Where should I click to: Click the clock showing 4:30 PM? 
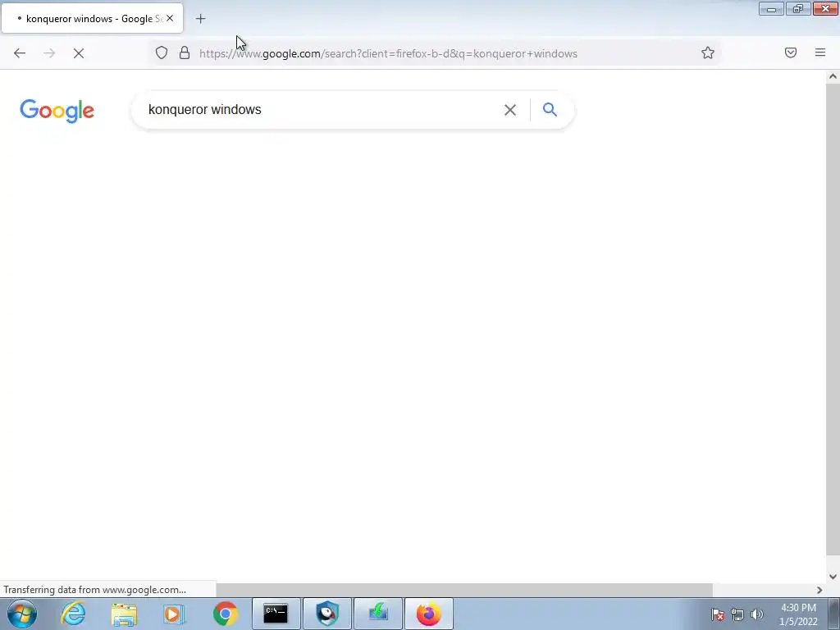coord(798,614)
